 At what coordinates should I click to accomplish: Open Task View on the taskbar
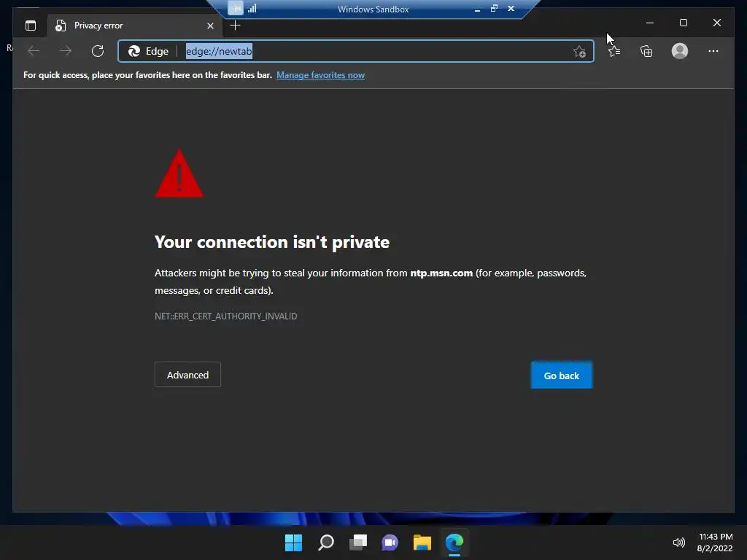tap(358, 542)
